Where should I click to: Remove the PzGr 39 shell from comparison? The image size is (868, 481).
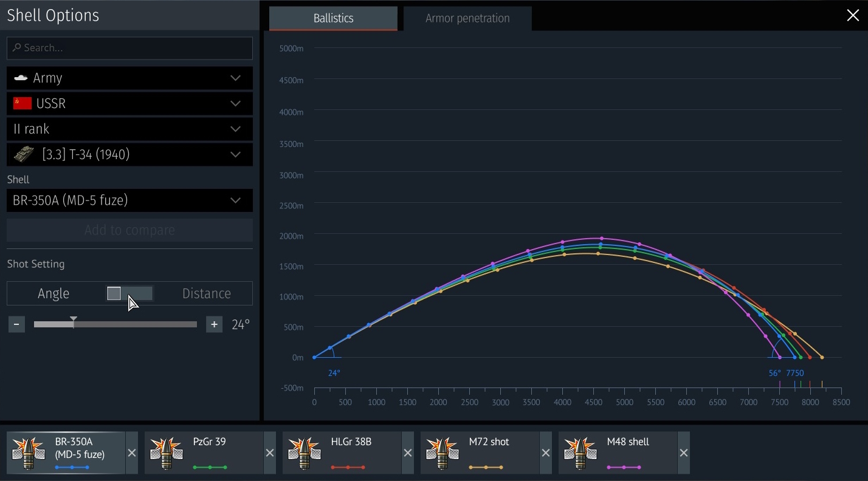click(270, 453)
